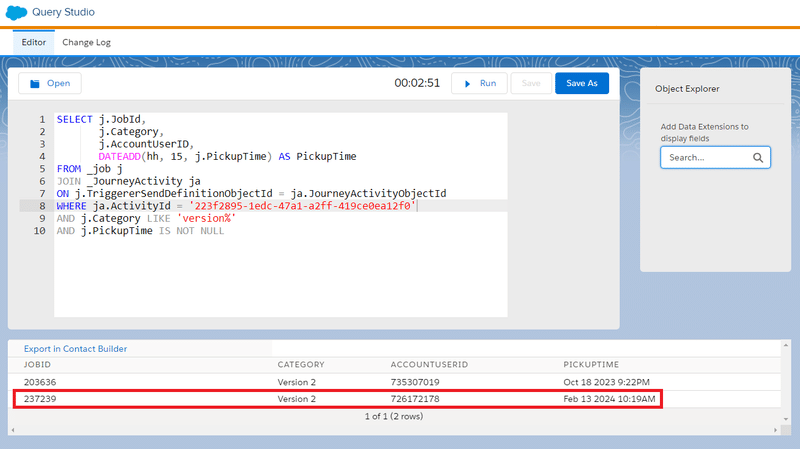Click account user ID 735307019
Image resolution: width=800 pixels, height=449 pixels.
[x=415, y=382]
